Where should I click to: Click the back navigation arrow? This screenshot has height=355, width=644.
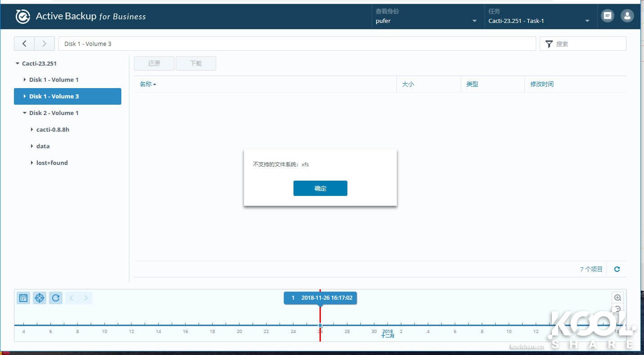coord(24,44)
